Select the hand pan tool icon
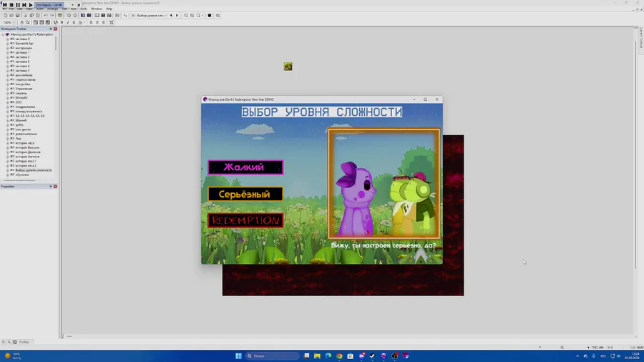The image size is (644, 362). (x=21, y=23)
